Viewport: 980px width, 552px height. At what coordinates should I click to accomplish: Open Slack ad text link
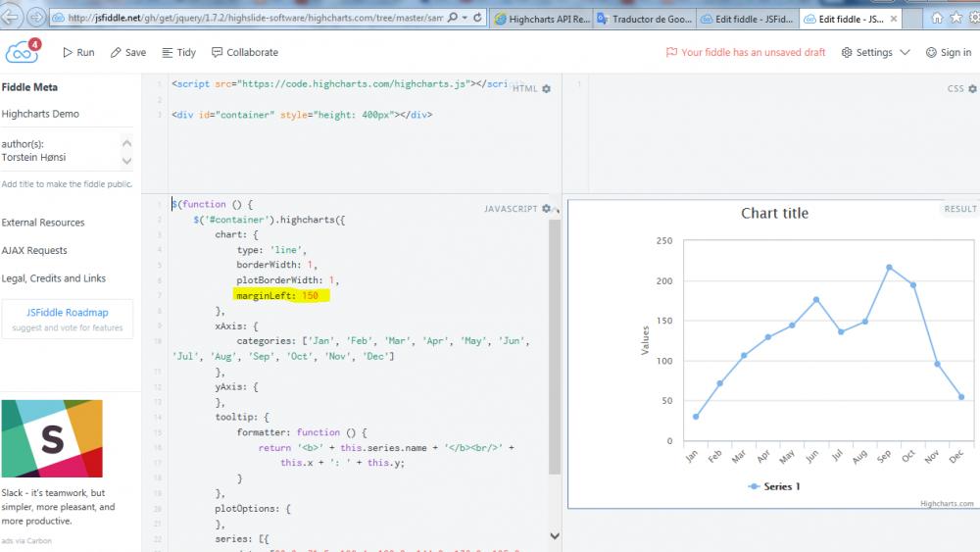58,507
